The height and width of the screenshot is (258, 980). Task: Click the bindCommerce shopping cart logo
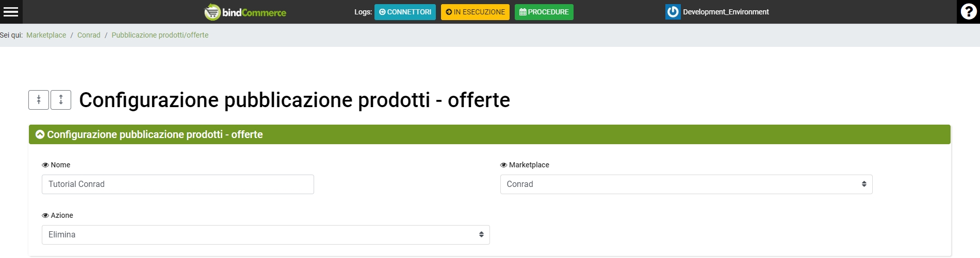click(212, 12)
